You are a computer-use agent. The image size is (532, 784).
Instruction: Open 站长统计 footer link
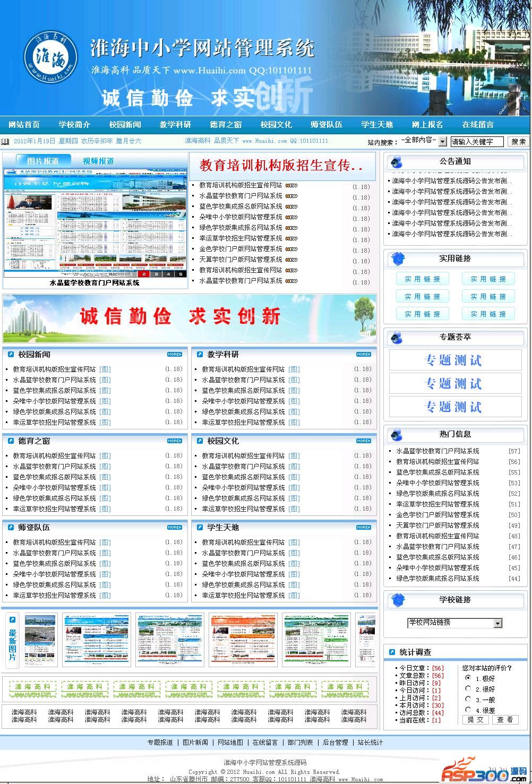(371, 743)
